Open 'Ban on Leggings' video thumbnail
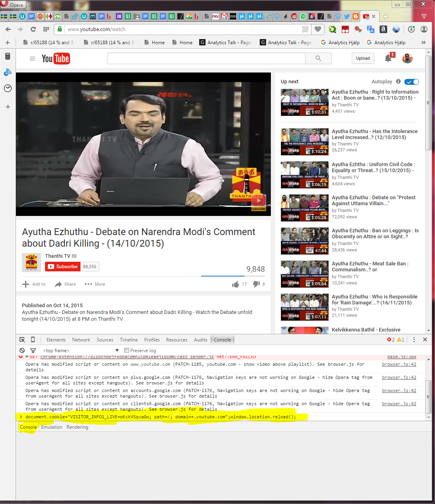 (305, 241)
